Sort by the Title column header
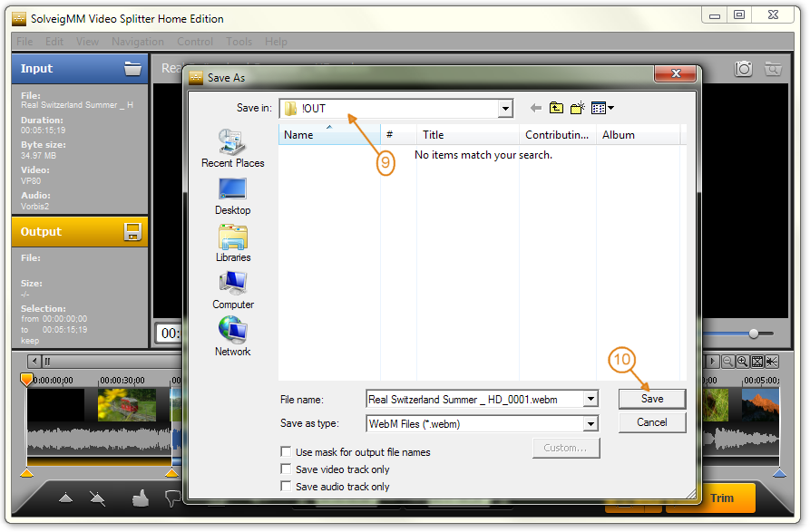Screen dimensions: 810x532 [x=467, y=135]
